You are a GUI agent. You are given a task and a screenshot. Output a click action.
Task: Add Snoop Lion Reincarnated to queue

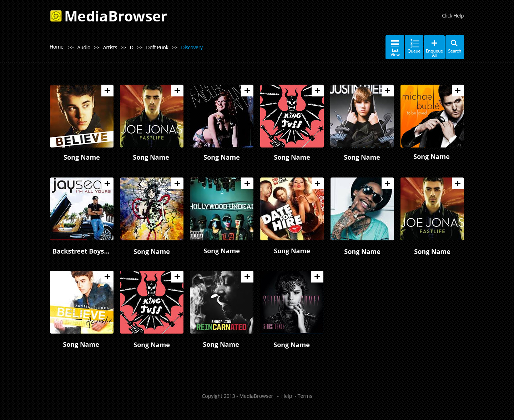(247, 277)
